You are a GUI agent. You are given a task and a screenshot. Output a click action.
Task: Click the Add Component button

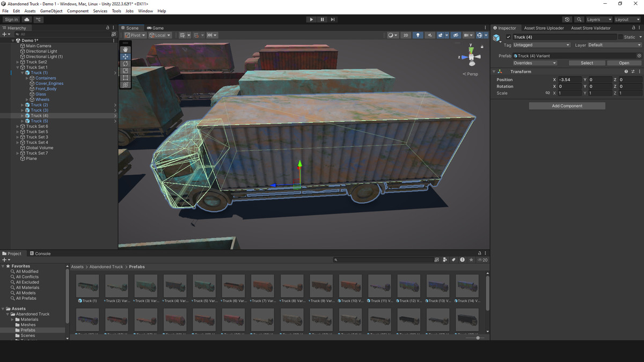[567, 106]
